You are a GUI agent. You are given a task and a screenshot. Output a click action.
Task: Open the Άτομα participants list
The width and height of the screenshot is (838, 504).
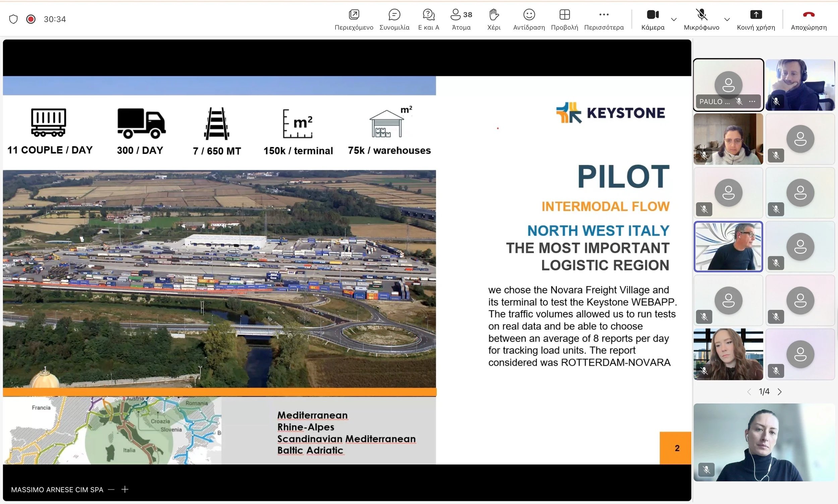[x=460, y=19]
